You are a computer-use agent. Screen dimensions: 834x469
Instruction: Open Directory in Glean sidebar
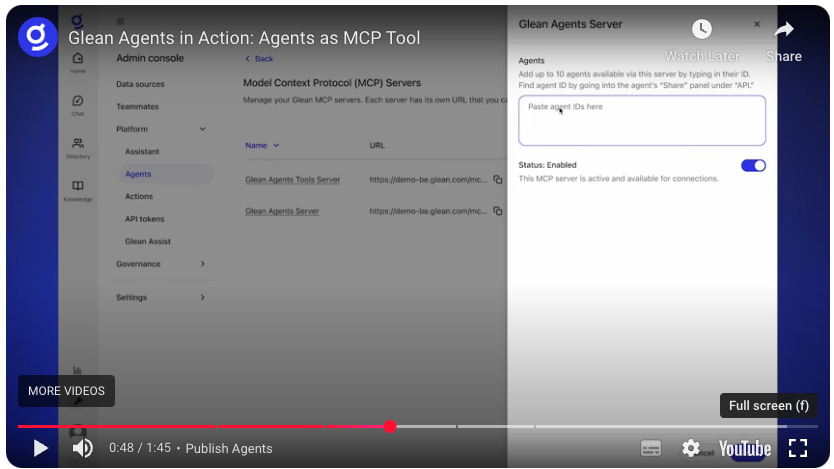(78, 148)
